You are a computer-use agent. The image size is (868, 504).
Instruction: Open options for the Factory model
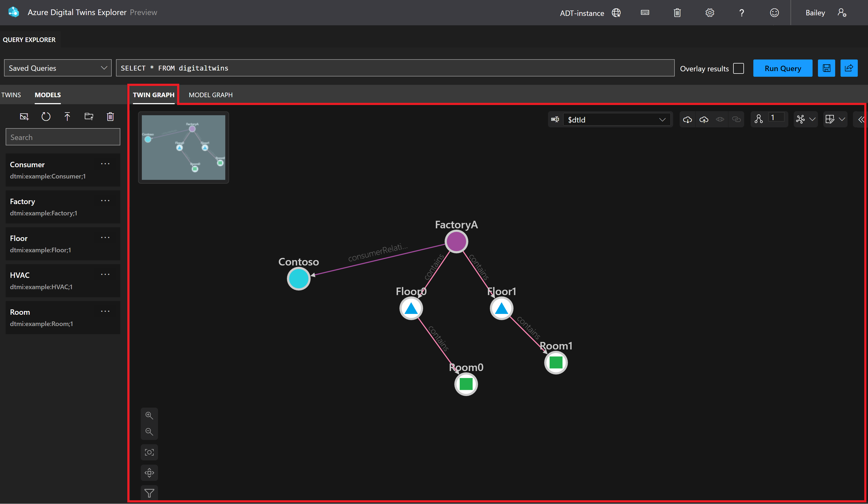click(105, 201)
